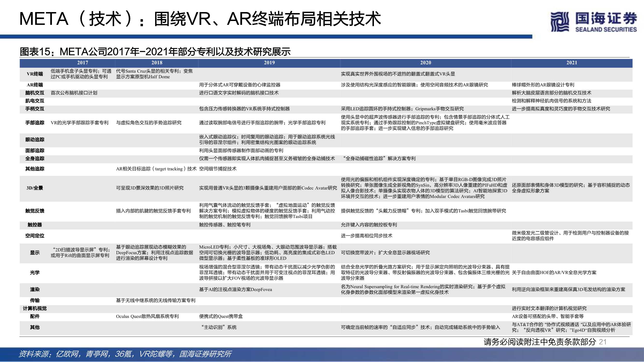
Task: Click the cell 基于AI的注视点渲染方案DeepFovea
Action: click(x=236, y=290)
